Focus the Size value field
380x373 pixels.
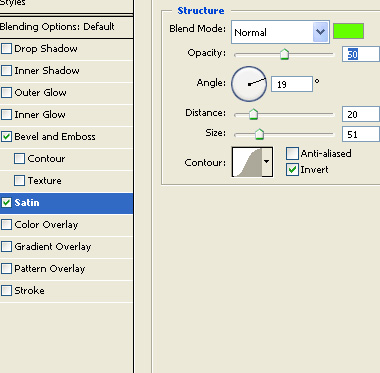point(361,134)
